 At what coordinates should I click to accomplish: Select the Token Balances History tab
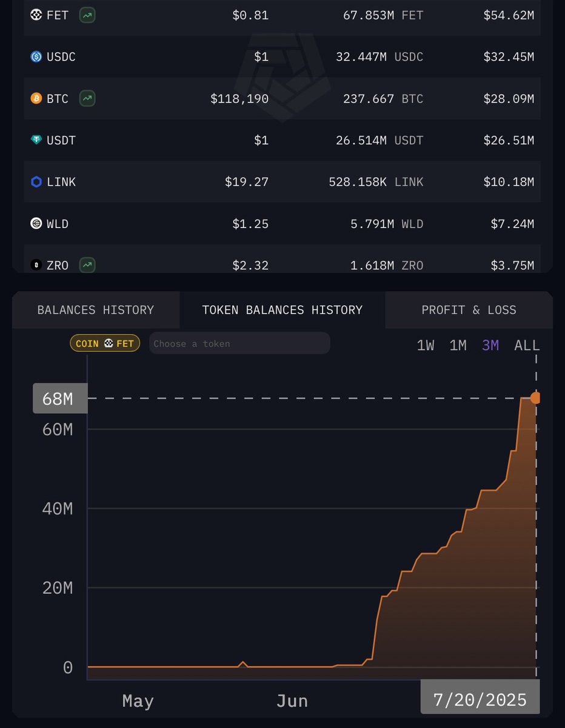(x=282, y=310)
